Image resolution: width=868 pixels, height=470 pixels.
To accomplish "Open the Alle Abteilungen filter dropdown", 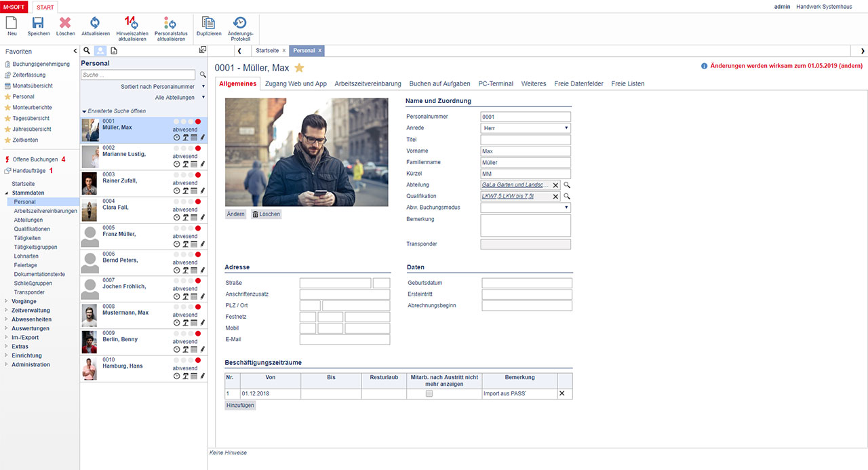I will click(180, 98).
